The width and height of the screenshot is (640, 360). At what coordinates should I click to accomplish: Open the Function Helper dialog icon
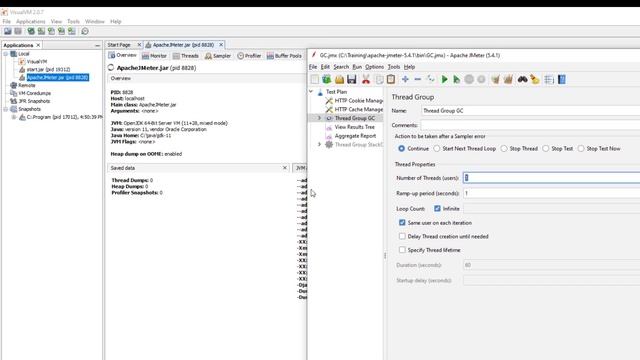[549, 80]
